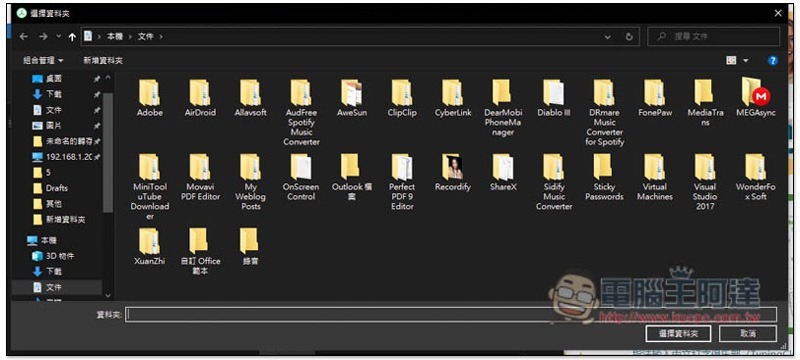The height and width of the screenshot is (360, 800).
Task: Select DRmare Music Converter for Spotify folder
Action: 604,113
